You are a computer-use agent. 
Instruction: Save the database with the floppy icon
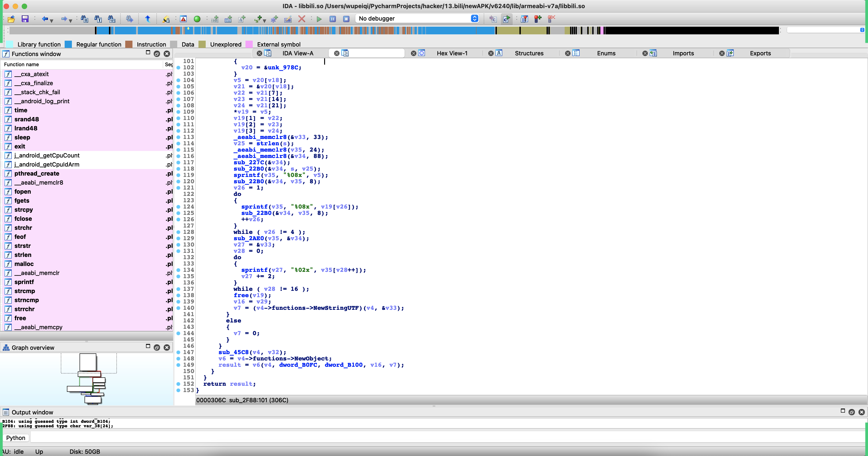pos(25,19)
